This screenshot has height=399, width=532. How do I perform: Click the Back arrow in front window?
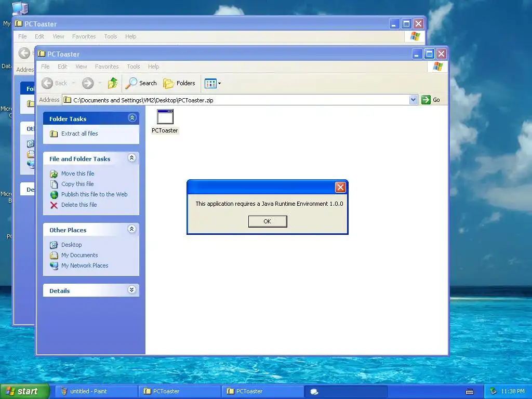[x=47, y=83]
